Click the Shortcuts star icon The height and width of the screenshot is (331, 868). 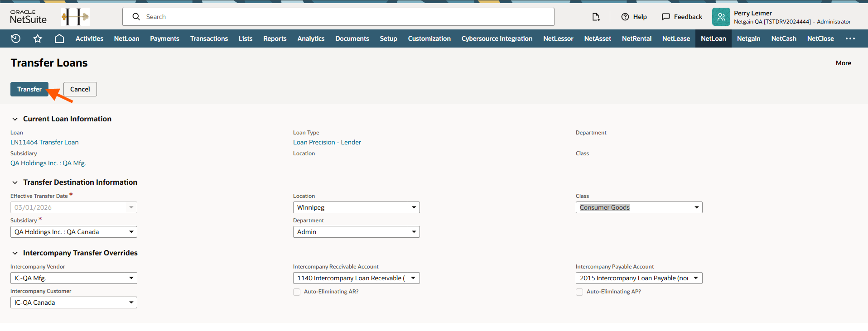(x=38, y=38)
